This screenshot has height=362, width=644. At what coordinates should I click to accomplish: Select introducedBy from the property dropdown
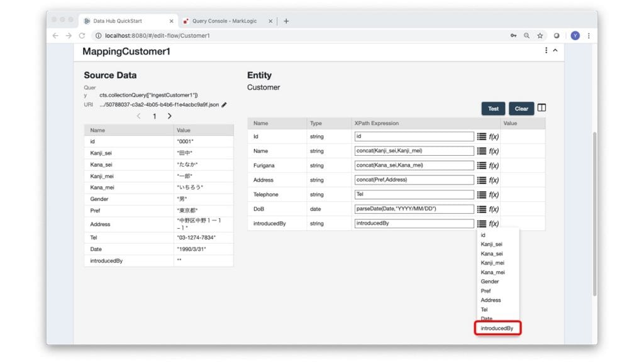point(497,328)
